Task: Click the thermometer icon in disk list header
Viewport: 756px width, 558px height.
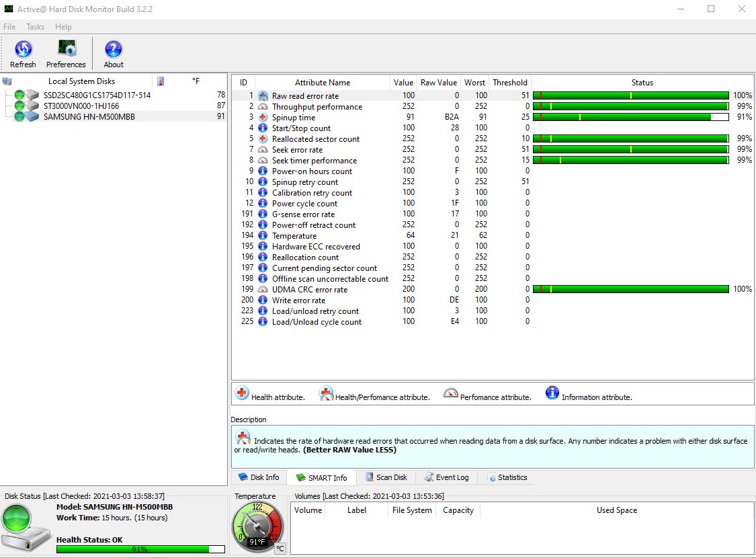Action: [x=161, y=81]
